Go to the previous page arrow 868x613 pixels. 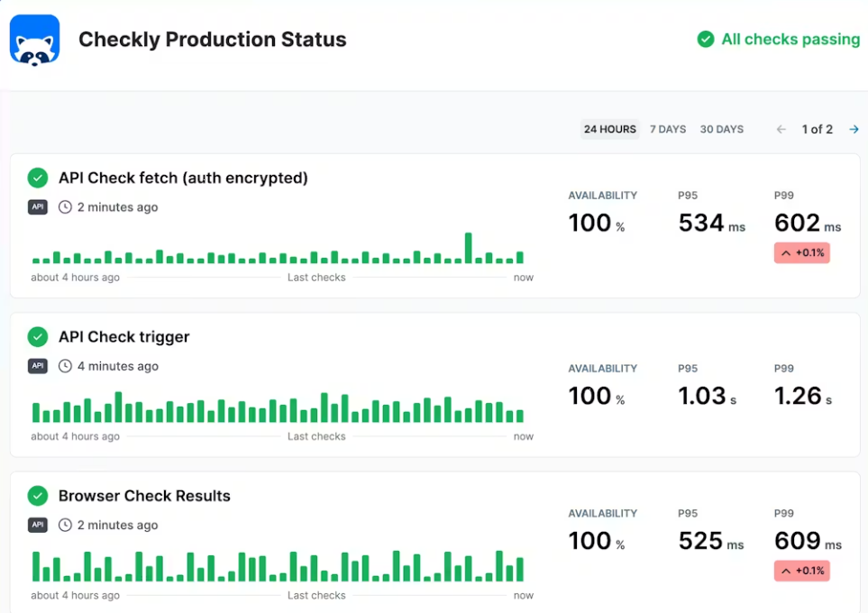pos(781,130)
